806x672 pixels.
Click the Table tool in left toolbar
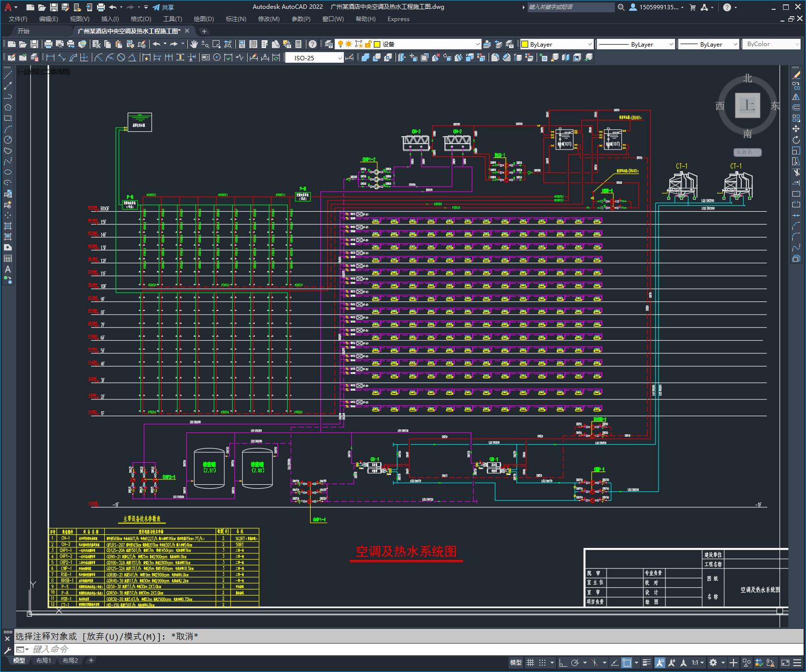8,258
